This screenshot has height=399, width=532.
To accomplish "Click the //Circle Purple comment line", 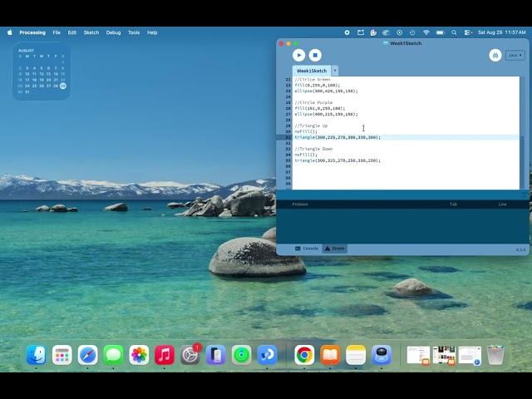I will point(313,102).
